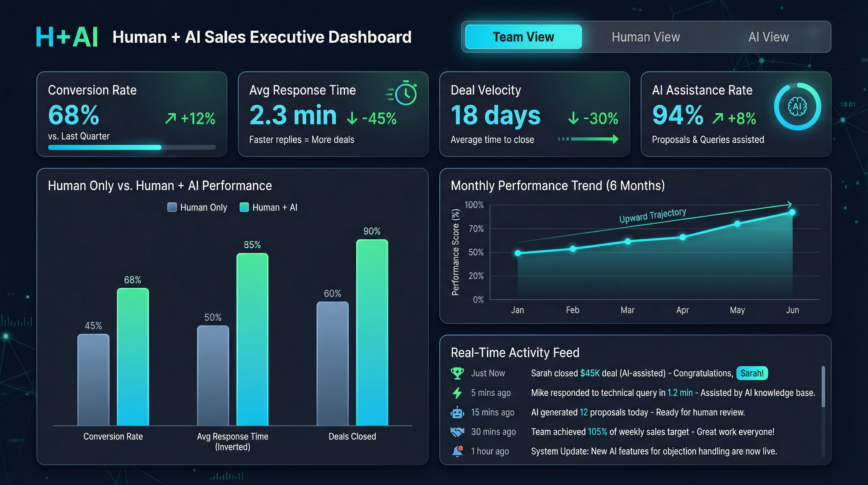The image size is (868, 485).
Task: Click the trophy icon in the activity feed
Action: pyautogui.click(x=457, y=373)
